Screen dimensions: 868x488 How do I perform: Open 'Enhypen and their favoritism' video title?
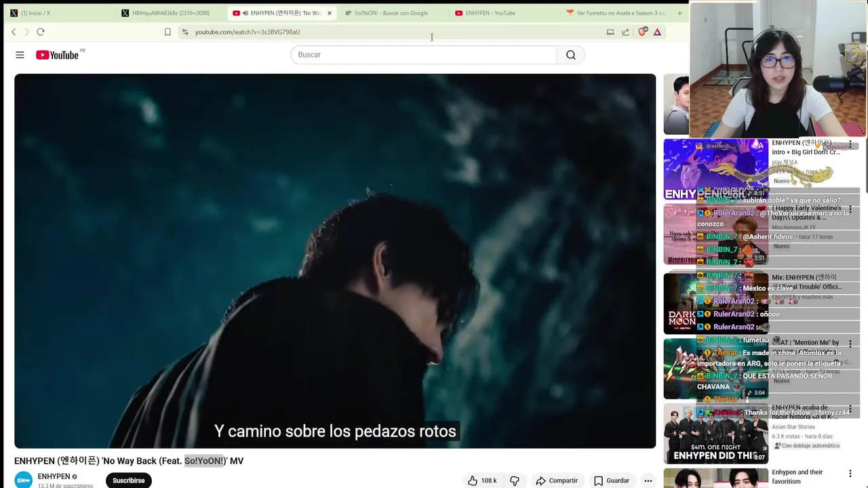797,476
